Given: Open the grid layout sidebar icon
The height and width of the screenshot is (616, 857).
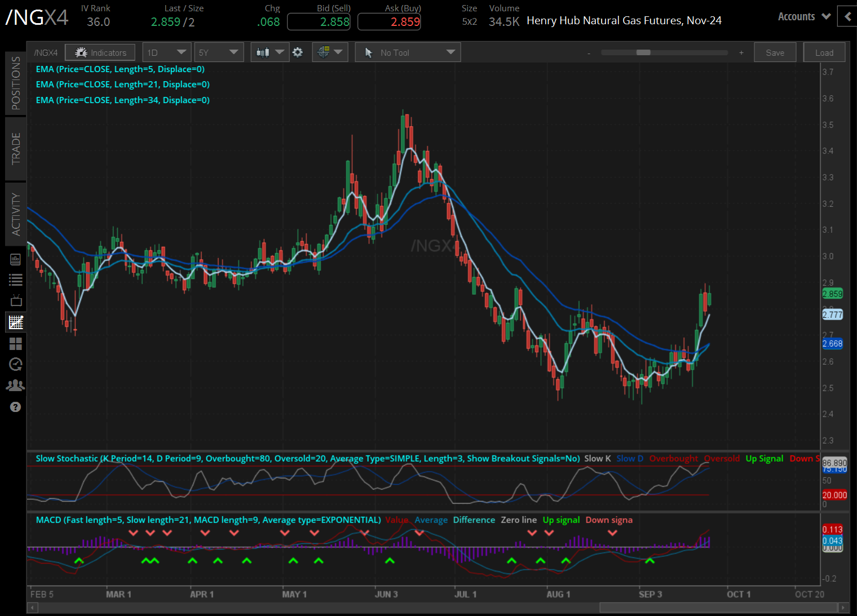Looking at the screenshot, I should 15,344.
